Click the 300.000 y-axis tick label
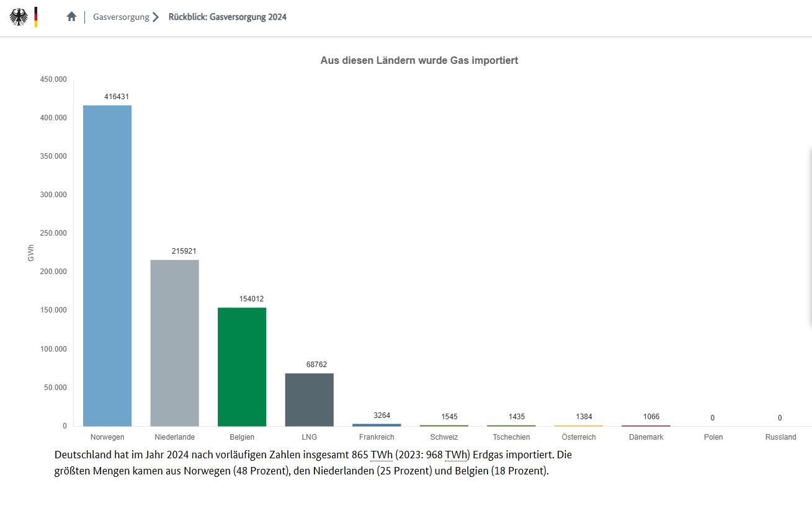812x511 pixels. point(53,195)
